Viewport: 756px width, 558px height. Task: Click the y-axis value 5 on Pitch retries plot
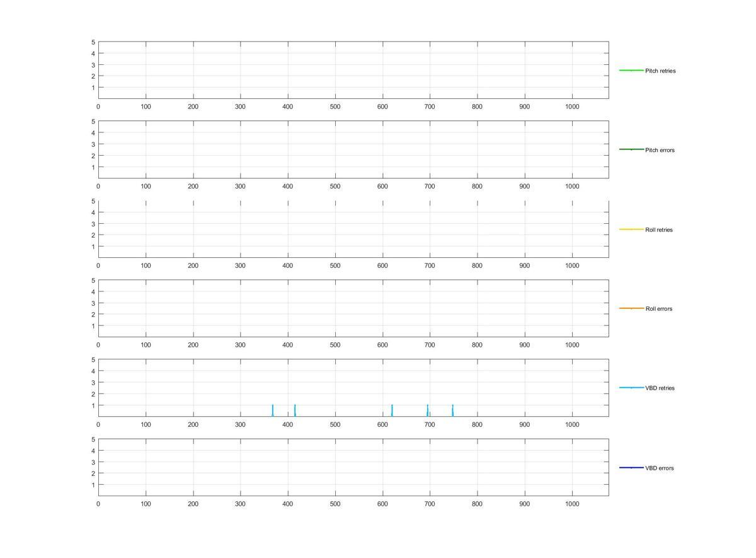pyautogui.click(x=93, y=42)
